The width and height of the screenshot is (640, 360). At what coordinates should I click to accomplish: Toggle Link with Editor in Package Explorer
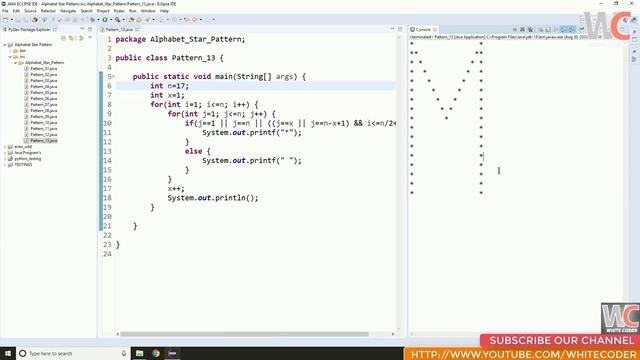pyautogui.click(x=72, y=38)
